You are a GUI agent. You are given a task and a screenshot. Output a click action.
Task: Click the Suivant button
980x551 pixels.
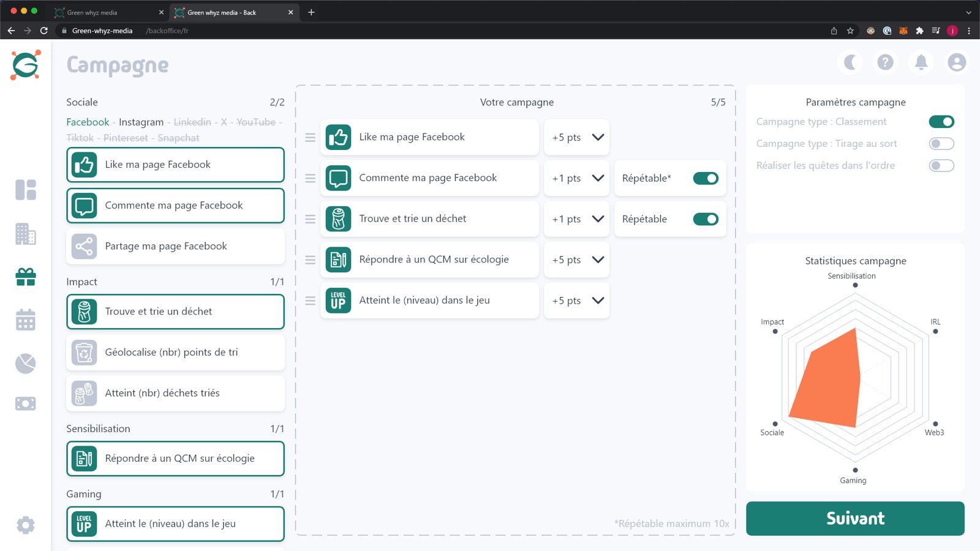pyautogui.click(x=855, y=519)
